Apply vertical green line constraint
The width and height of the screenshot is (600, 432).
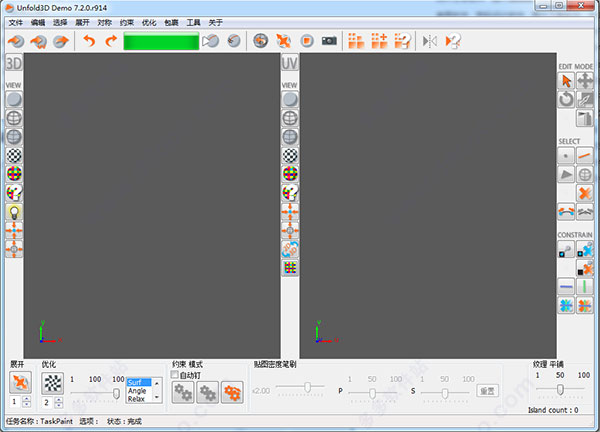click(585, 287)
